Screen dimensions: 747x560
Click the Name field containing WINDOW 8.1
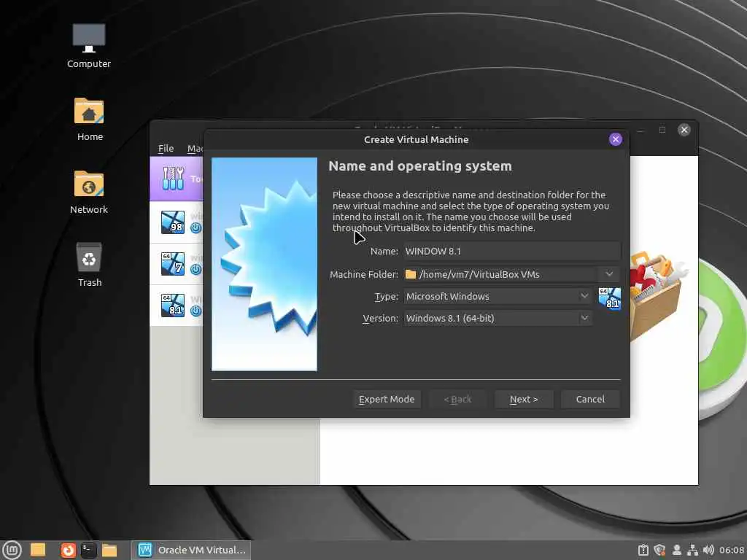(x=512, y=251)
